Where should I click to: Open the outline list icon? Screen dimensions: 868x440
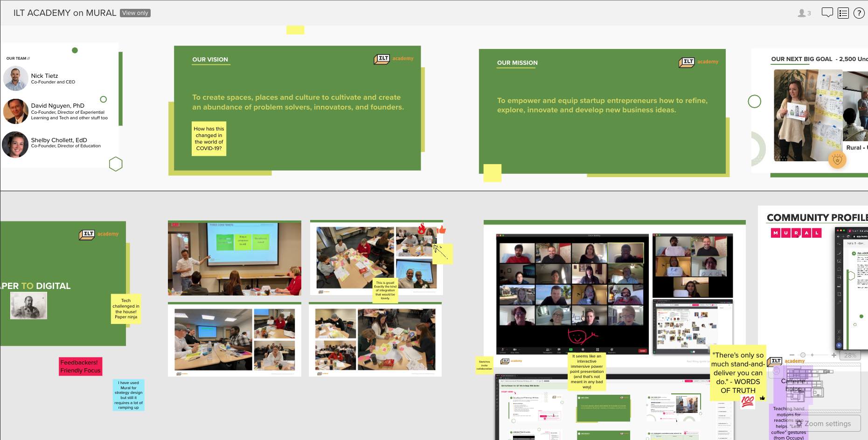pyautogui.click(x=843, y=13)
